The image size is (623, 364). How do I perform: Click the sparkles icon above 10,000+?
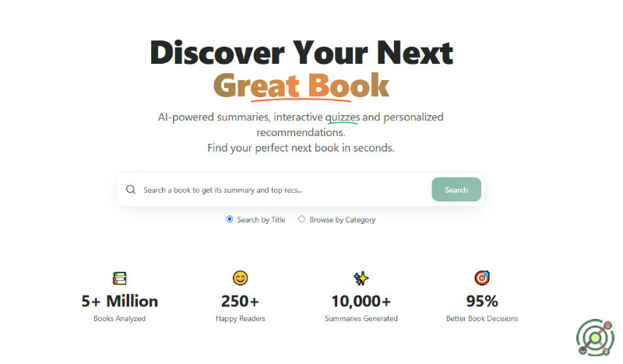(x=361, y=278)
